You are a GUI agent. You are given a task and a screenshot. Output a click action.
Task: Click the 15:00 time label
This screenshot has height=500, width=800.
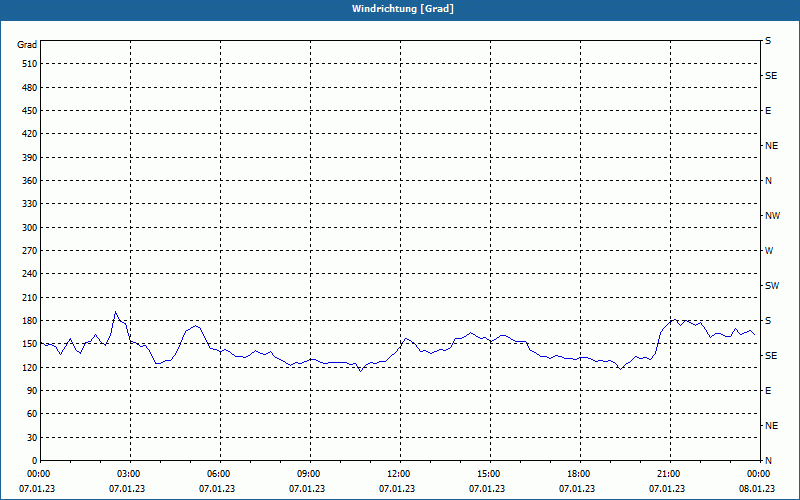[489, 473]
